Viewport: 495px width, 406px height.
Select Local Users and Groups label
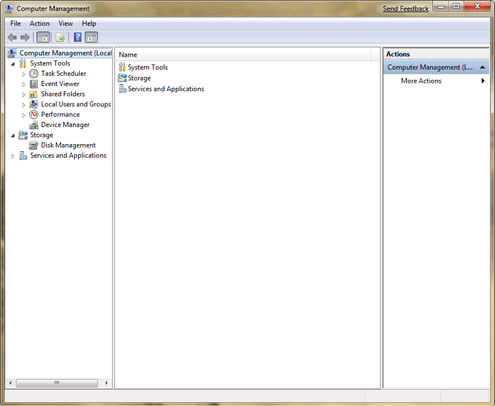pyautogui.click(x=76, y=104)
